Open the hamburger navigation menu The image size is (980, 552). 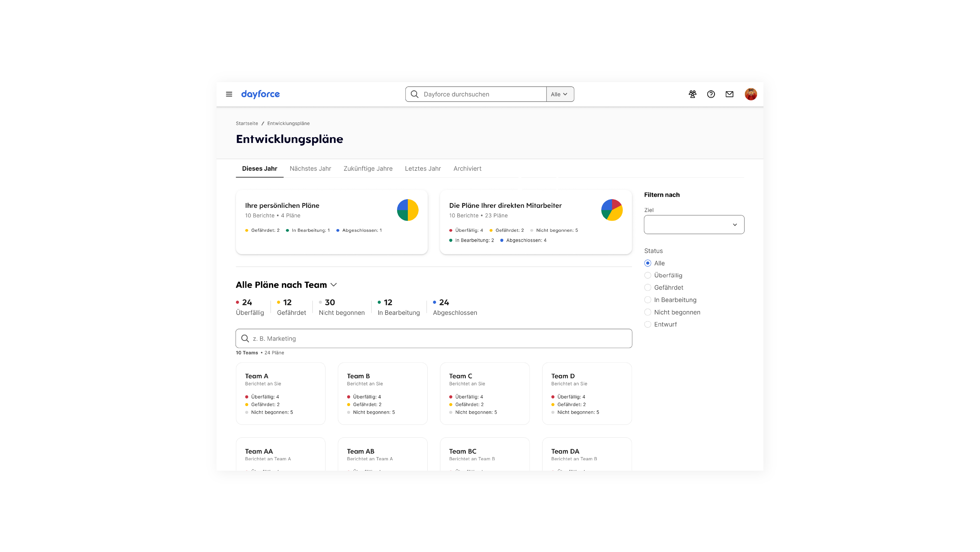[229, 94]
